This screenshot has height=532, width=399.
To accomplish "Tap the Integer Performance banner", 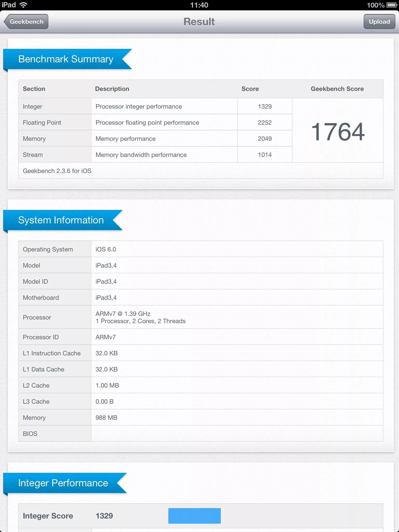I will click(65, 483).
